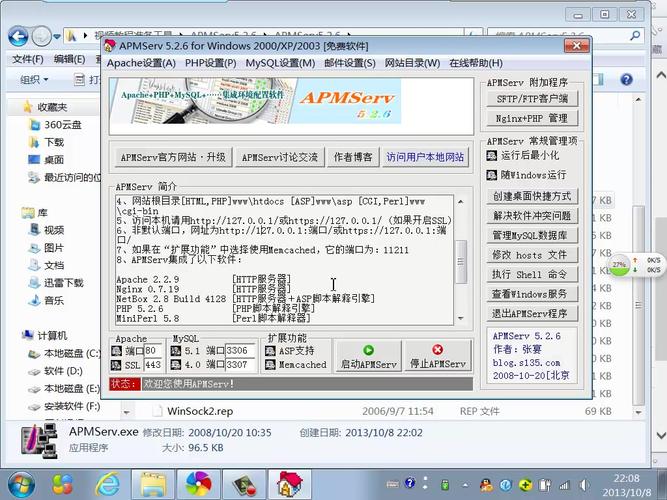Image resolution: width=667 pixels, height=500 pixels.
Task: Open File Explorer taskbar icon
Action: [153, 485]
